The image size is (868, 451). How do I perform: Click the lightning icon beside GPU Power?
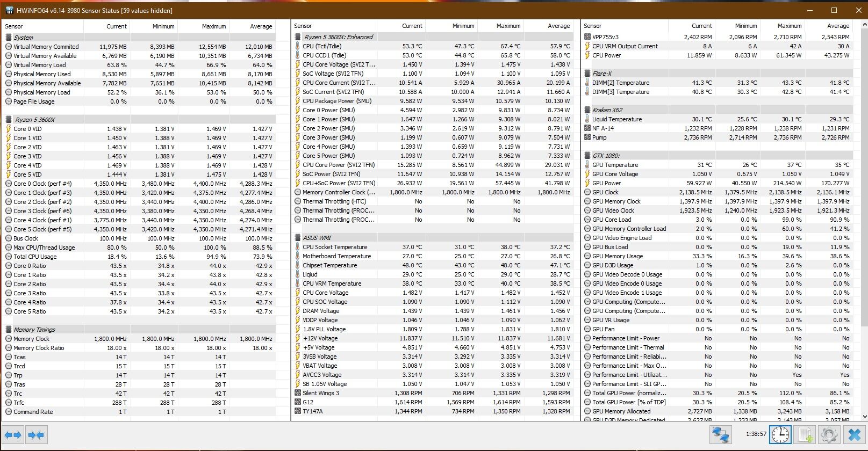[587, 183]
